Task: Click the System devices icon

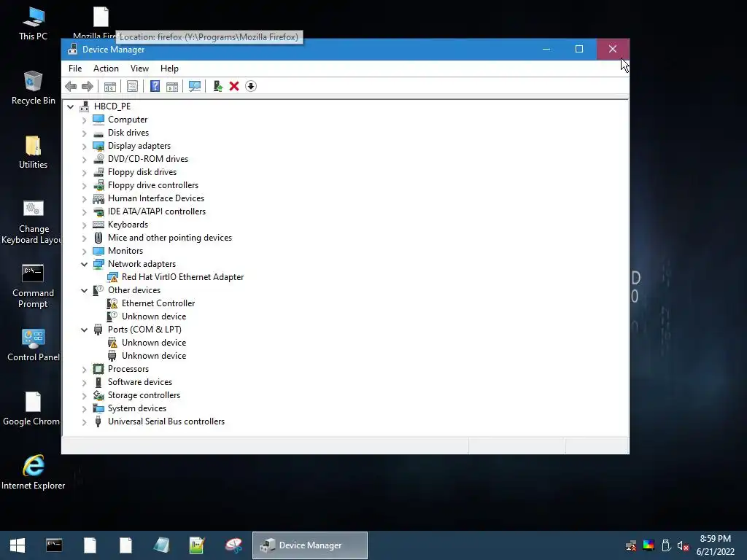Action: point(98,408)
